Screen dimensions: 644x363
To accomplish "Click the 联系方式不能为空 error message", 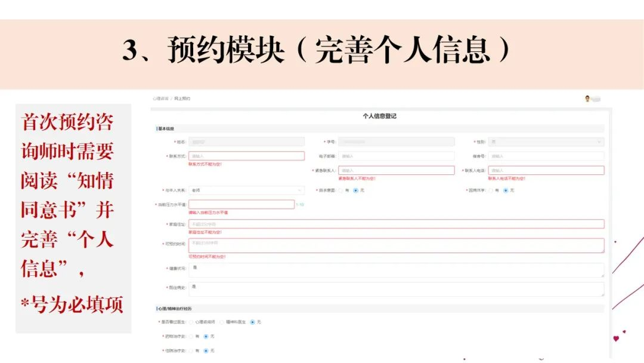I will 205,164.
